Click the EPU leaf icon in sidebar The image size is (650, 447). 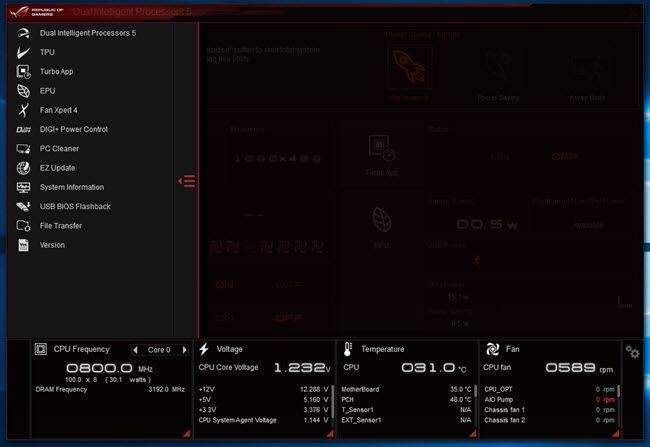point(23,91)
